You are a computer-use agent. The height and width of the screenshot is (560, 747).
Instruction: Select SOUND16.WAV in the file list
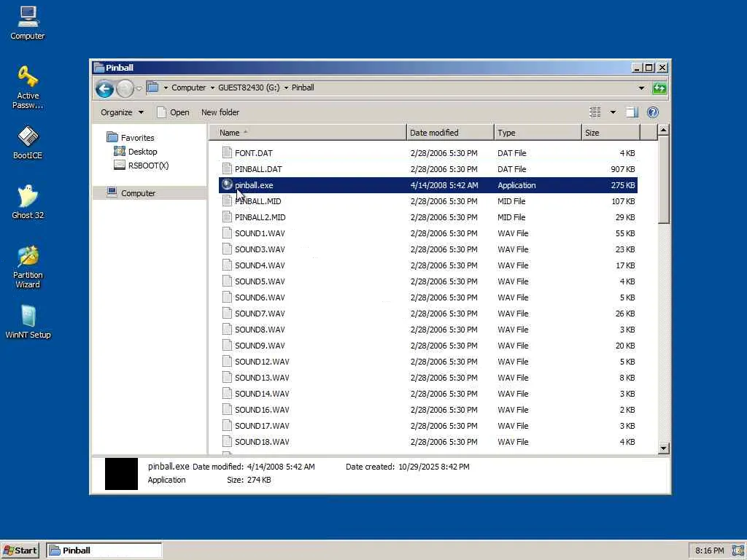(262, 410)
